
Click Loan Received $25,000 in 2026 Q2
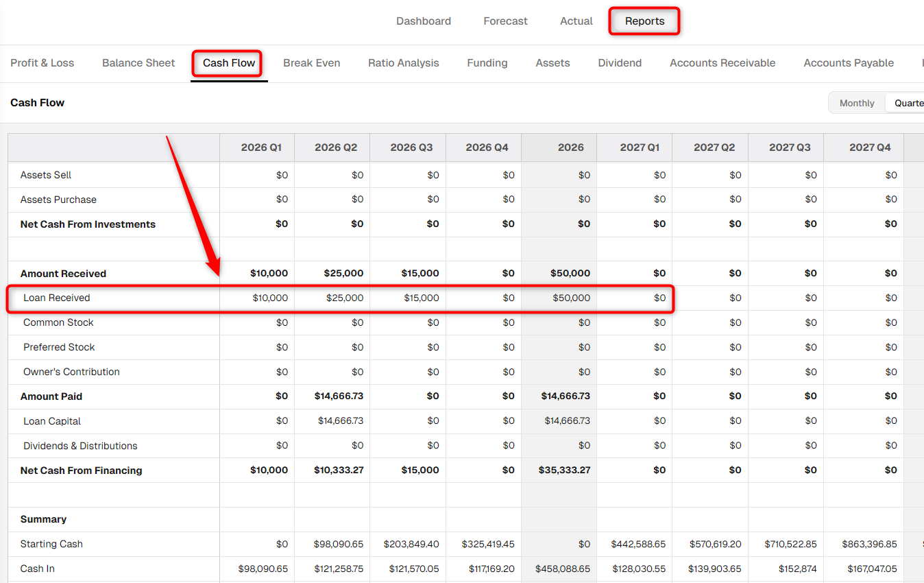click(x=344, y=298)
